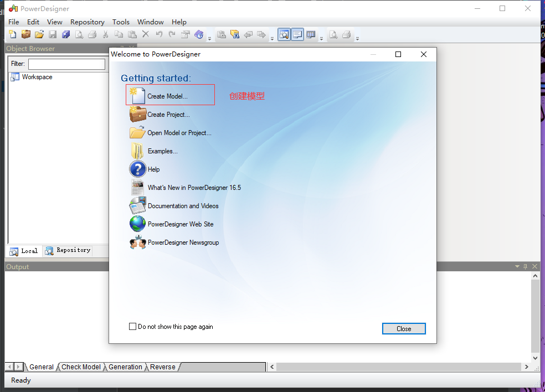Expand the standard toolbar options arrow

click(209, 38)
